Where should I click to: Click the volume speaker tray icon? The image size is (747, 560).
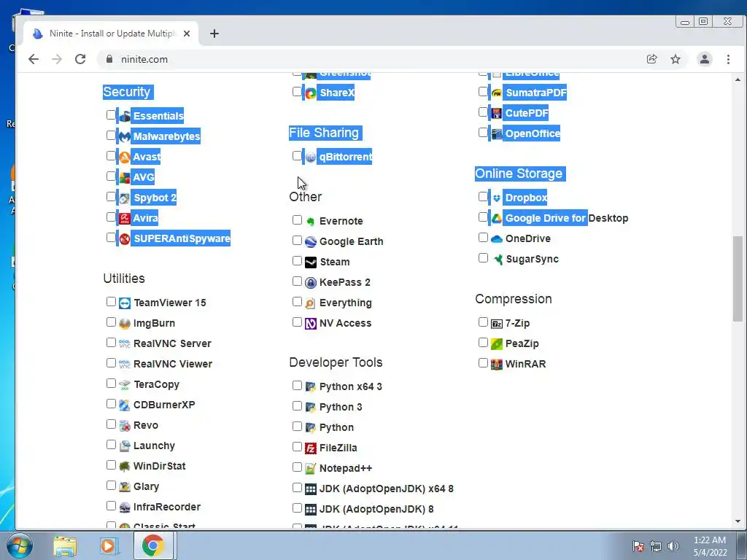point(673,546)
